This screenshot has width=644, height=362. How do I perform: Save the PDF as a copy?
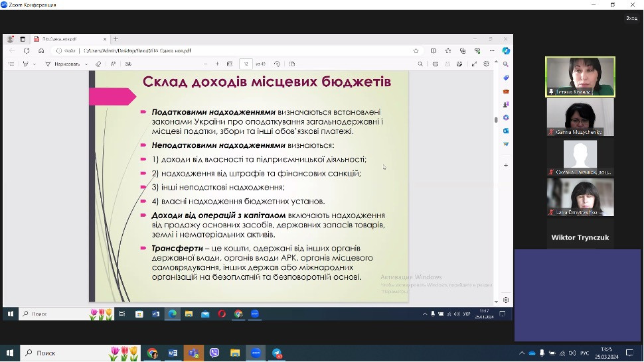[x=459, y=64]
